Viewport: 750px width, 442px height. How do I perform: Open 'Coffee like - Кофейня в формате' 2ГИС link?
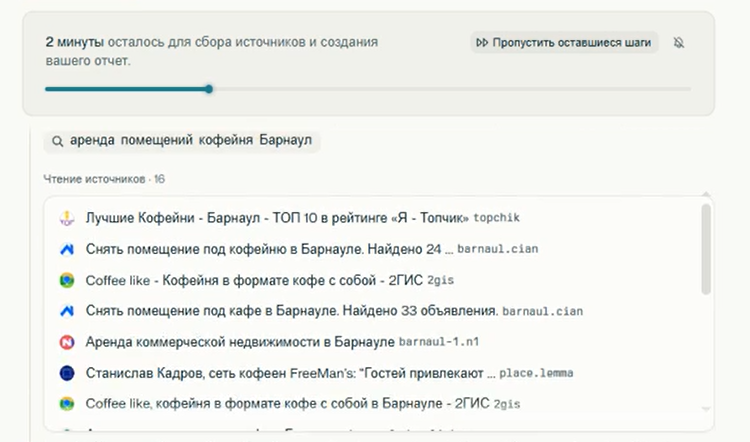[x=254, y=280]
